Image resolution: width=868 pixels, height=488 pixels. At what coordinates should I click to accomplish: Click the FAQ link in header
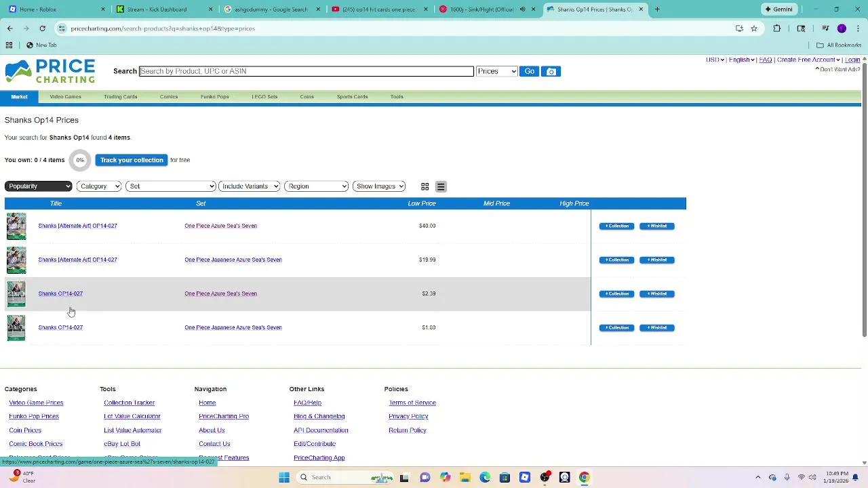coord(765,60)
